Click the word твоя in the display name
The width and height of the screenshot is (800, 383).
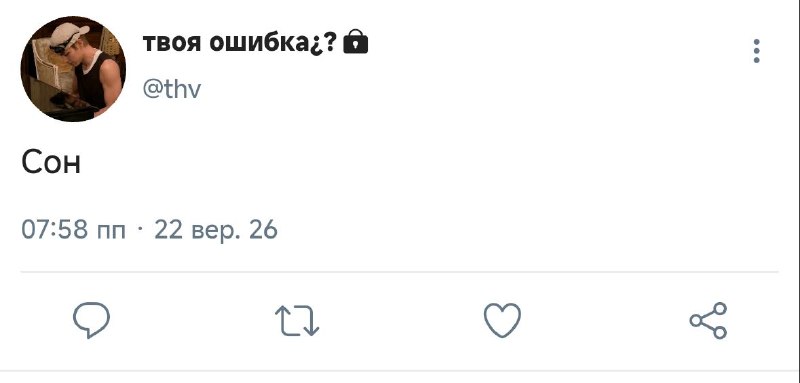pos(173,44)
